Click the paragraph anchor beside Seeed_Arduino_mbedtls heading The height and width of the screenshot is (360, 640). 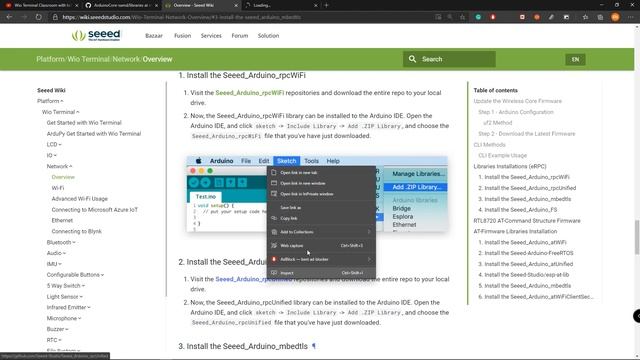click(x=314, y=346)
